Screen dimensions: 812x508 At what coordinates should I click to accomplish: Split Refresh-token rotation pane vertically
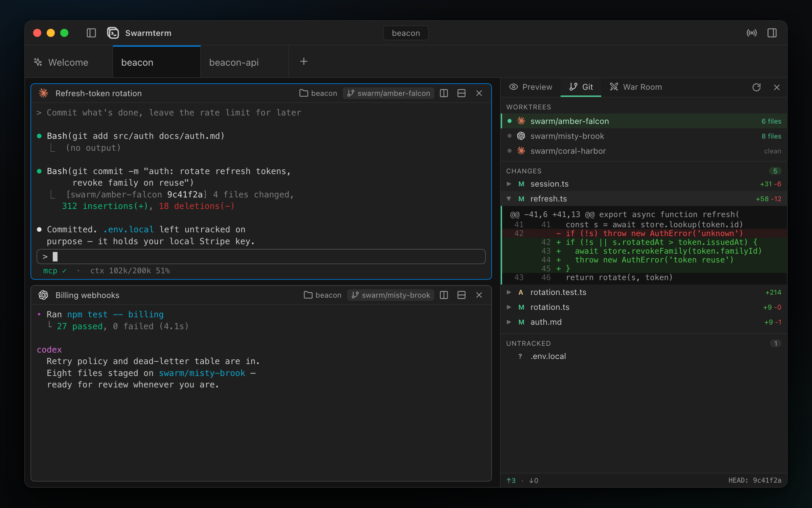[x=444, y=93]
